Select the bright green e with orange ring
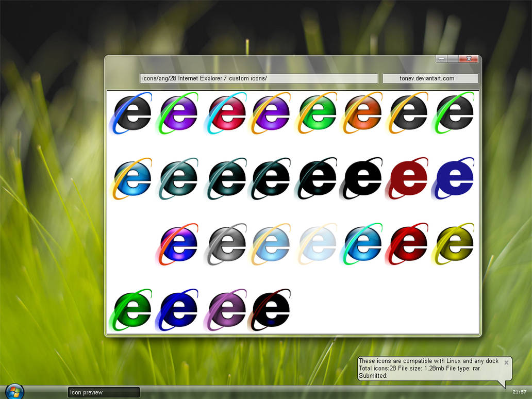This screenshot has width=532, height=399. 316,113
